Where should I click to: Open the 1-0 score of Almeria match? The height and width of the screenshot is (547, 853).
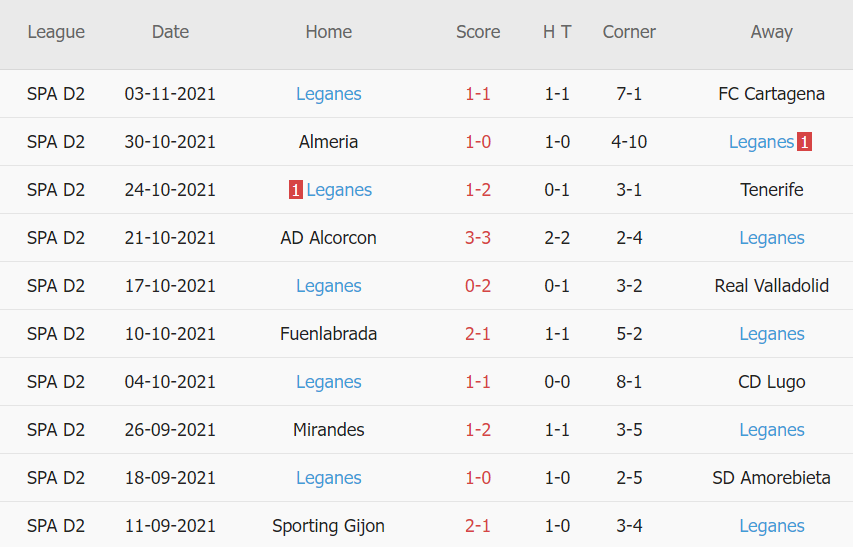point(478,142)
